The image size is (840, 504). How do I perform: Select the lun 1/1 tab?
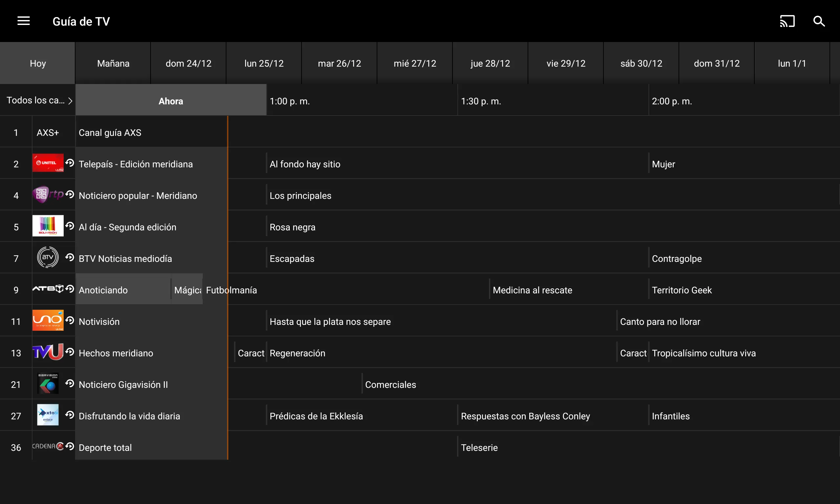[x=792, y=64]
